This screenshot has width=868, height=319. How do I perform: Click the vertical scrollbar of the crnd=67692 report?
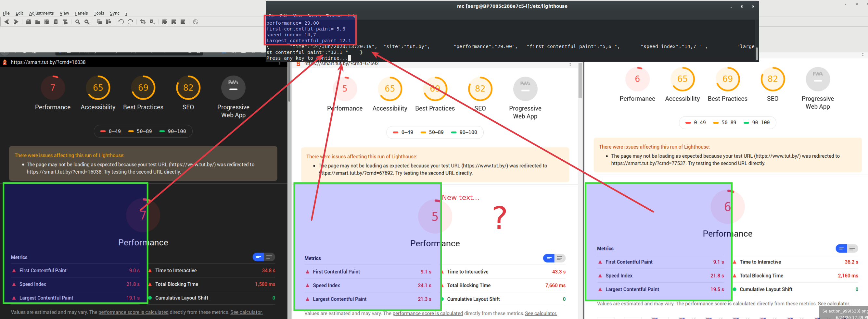580,81
